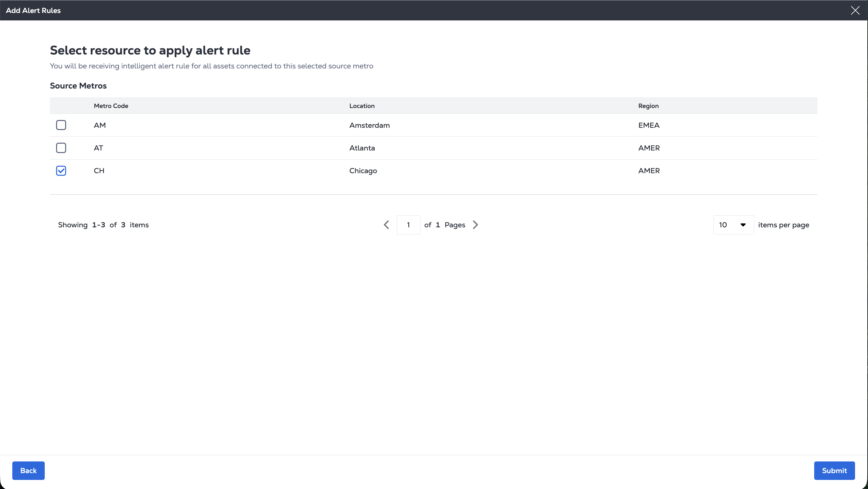The width and height of the screenshot is (868, 489).
Task: Click the Location column header
Action: [x=362, y=106]
